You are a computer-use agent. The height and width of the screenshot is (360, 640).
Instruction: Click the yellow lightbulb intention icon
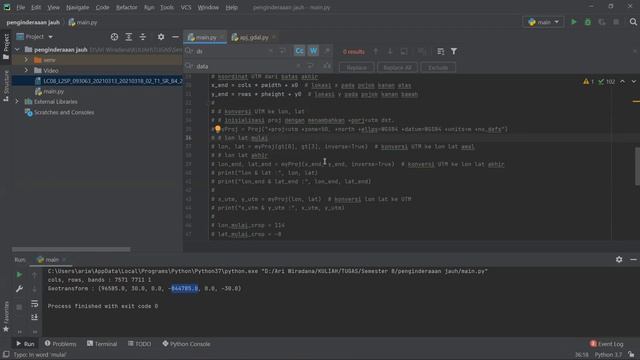coord(218,129)
